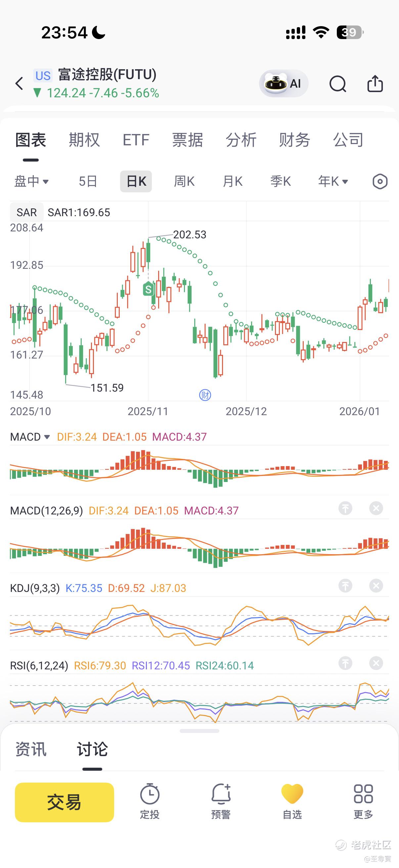The image size is (399, 868).
Task: Tap the S sell marker on chart
Action: point(148,289)
